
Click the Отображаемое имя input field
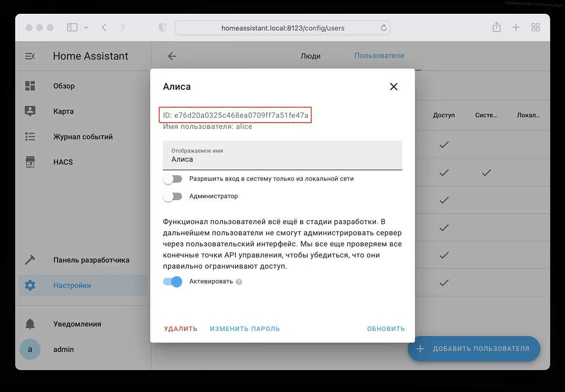[282, 155]
